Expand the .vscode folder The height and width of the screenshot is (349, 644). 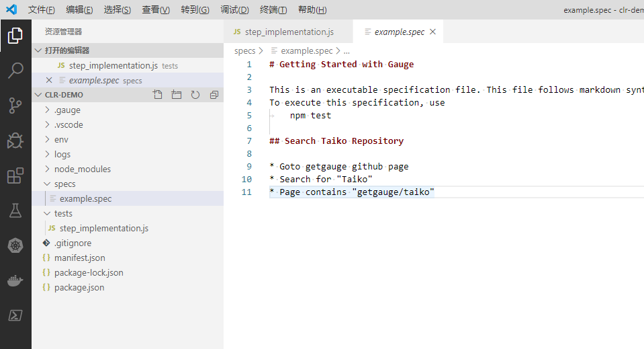[x=68, y=124]
